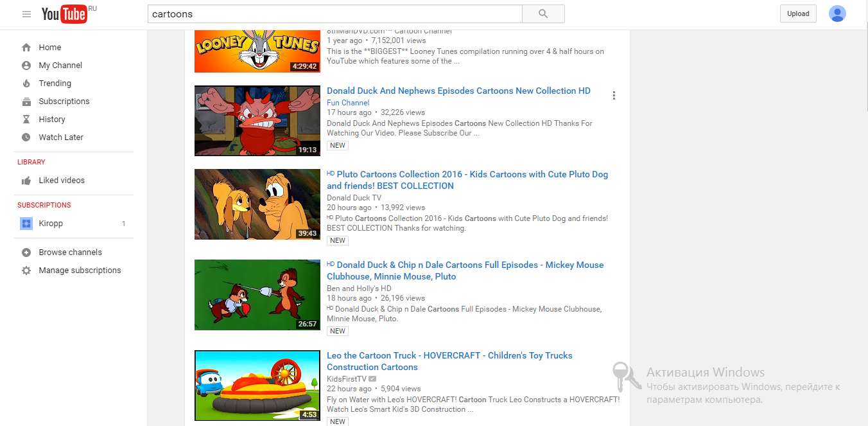Screen dimensions: 868x426
Task: Open Donald Duck & Chip n Dale video title
Action: [465, 271]
